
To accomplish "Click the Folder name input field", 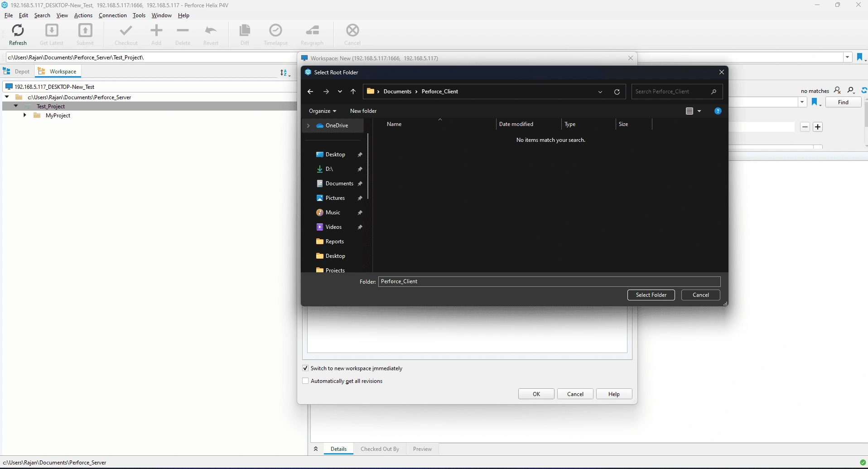I will (x=549, y=281).
